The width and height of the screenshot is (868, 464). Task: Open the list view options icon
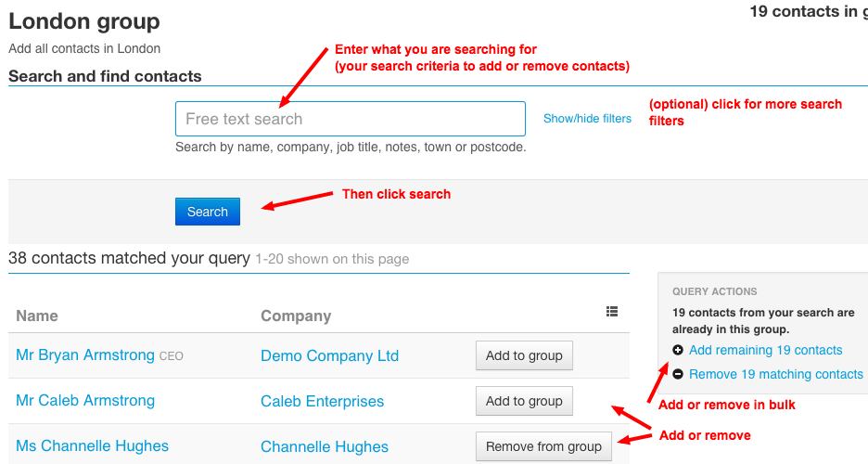pyautogui.click(x=612, y=313)
